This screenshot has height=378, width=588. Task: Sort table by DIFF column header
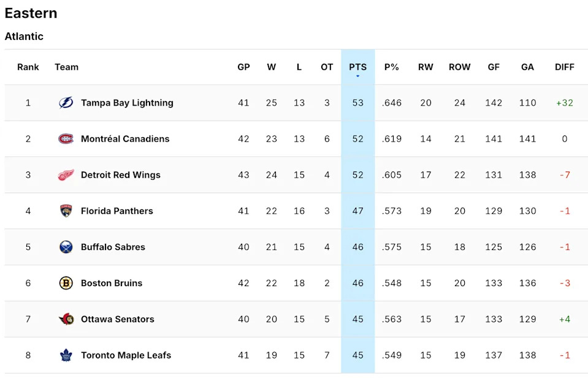564,67
